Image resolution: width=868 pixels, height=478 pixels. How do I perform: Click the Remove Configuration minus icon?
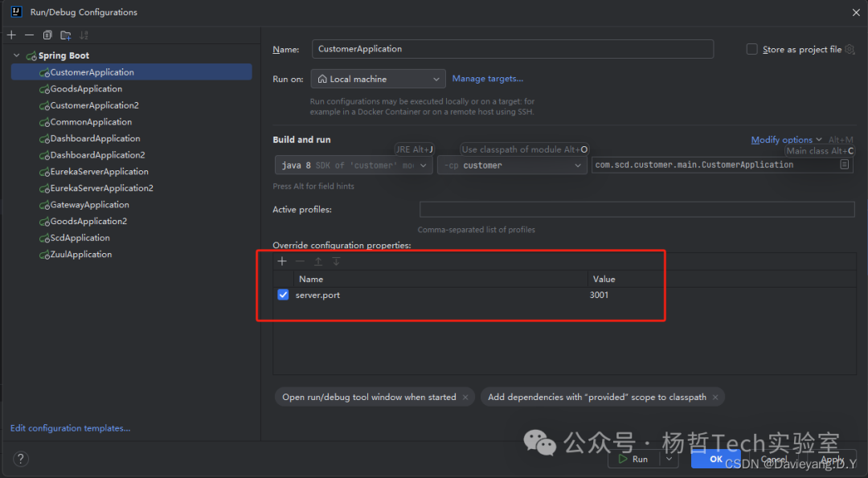pyautogui.click(x=29, y=35)
